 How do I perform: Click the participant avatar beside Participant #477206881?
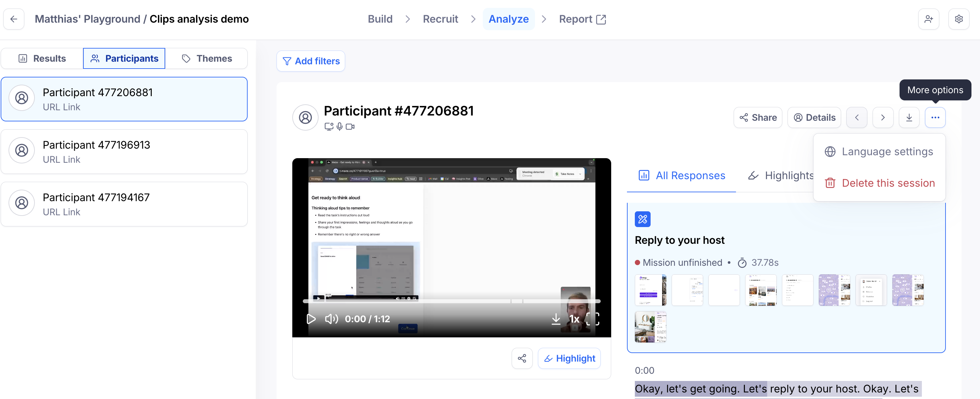pos(305,118)
